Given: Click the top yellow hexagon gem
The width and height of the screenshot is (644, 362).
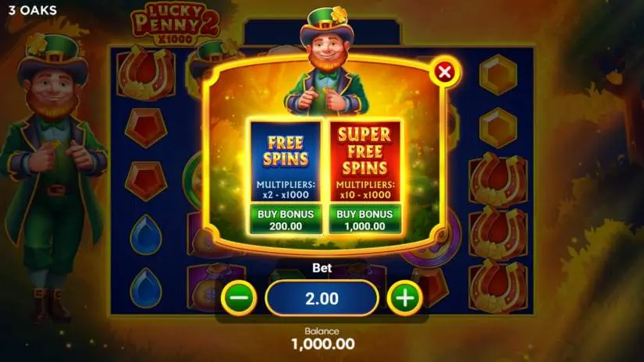Looking at the screenshot, I should pyautogui.click(x=498, y=75).
